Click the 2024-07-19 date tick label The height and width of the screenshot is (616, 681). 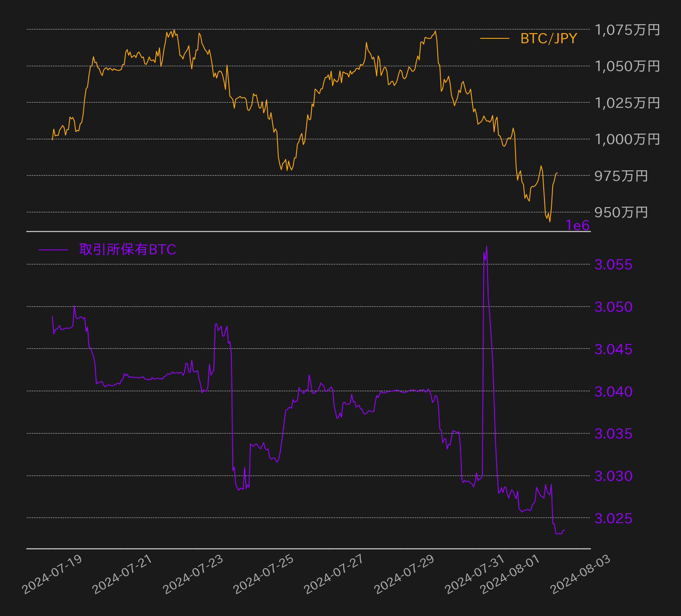tap(52, 574)
